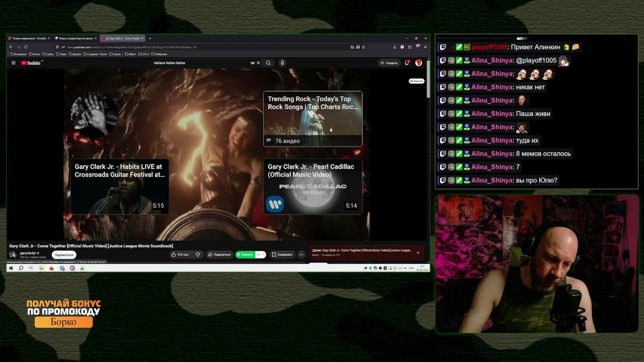Switch to the Donation control panel tab
This screenshot has width=644, height=362.
coord(29,38)
